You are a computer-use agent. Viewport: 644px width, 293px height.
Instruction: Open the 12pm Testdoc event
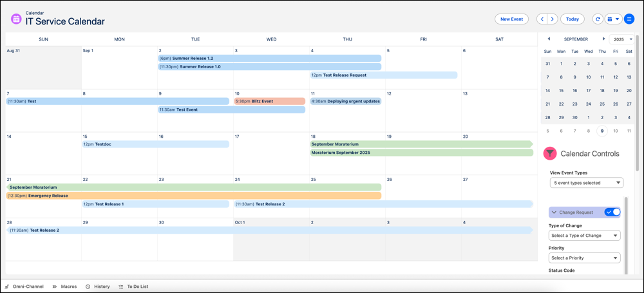[156, 144]
